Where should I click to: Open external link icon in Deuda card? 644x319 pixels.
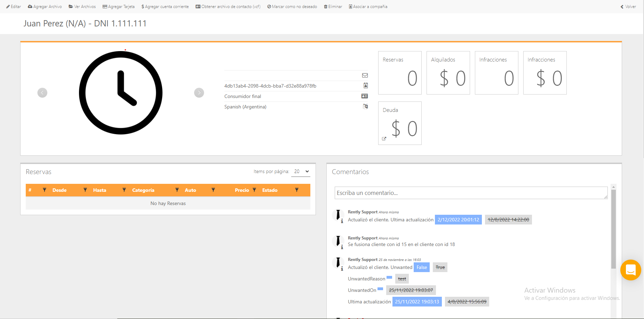click(384, 139)
